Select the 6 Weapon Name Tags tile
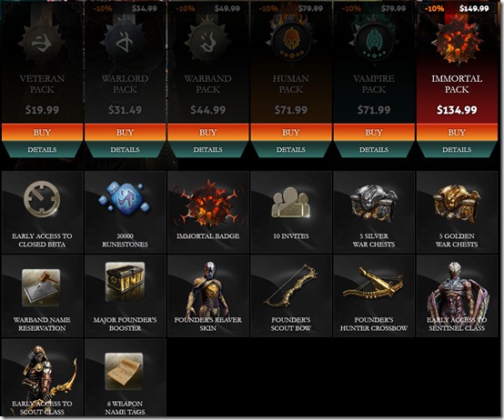 click(x=125, y=377)
